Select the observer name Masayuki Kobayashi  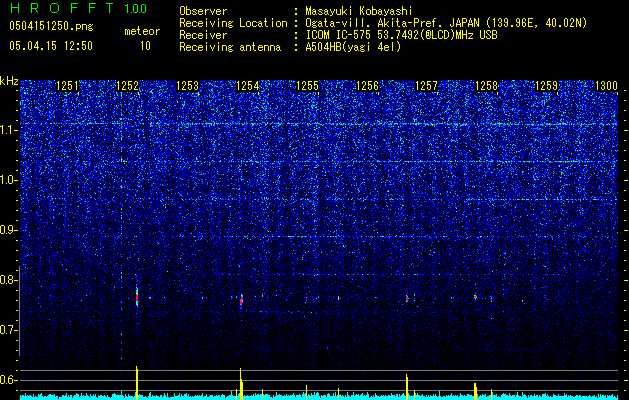tap(358, 11)
